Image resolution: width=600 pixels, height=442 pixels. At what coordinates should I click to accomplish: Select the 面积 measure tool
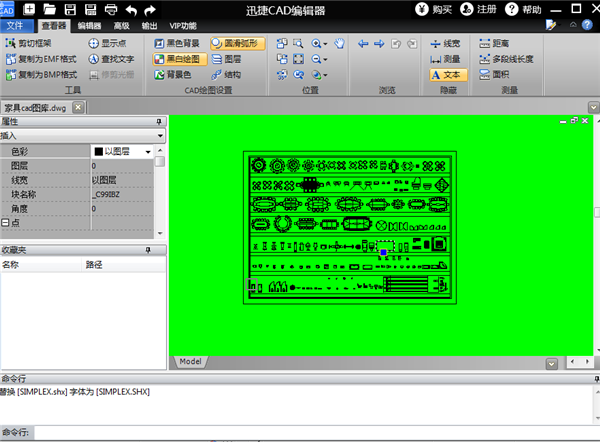494,75
